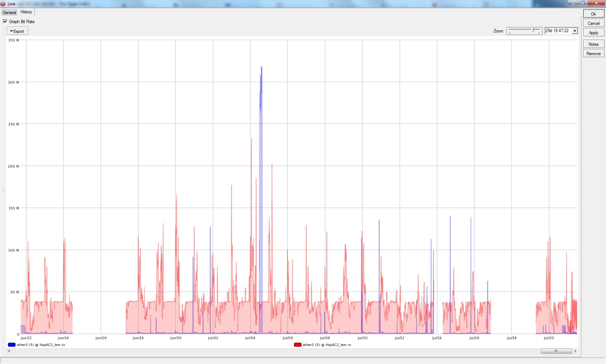
Task: Click the horizontal scrollbar left arrow
Action: pos(9,351)
